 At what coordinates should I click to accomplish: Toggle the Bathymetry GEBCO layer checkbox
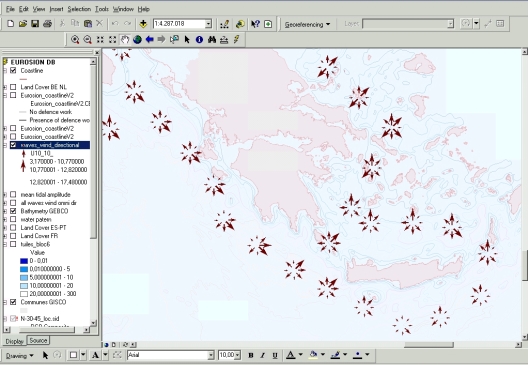click(13, 211)
